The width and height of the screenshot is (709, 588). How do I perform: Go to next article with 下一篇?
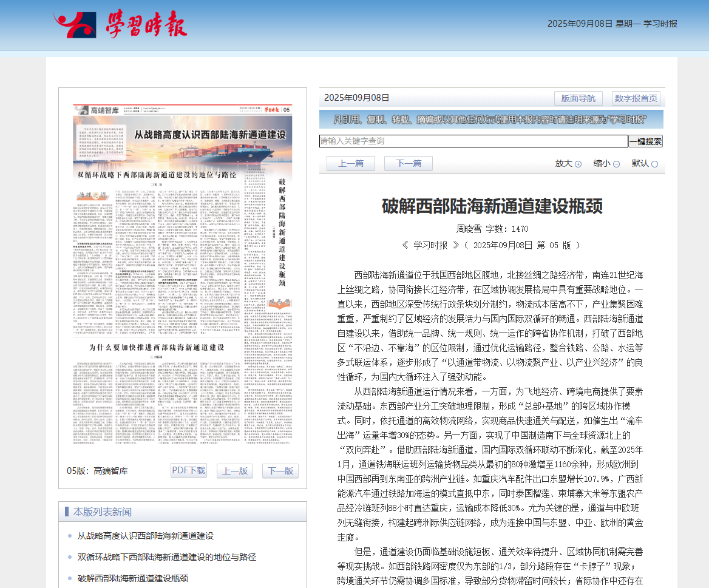click(409, 163)
